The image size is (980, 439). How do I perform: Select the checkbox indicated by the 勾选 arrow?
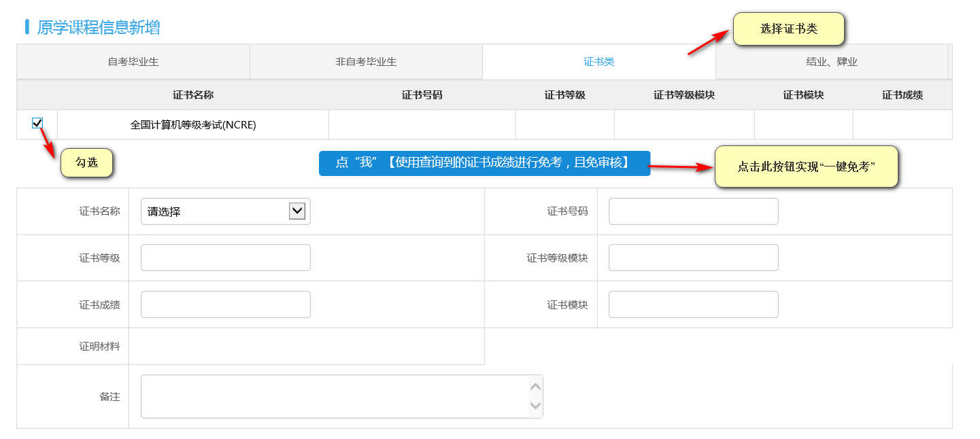tap(38, 123)
